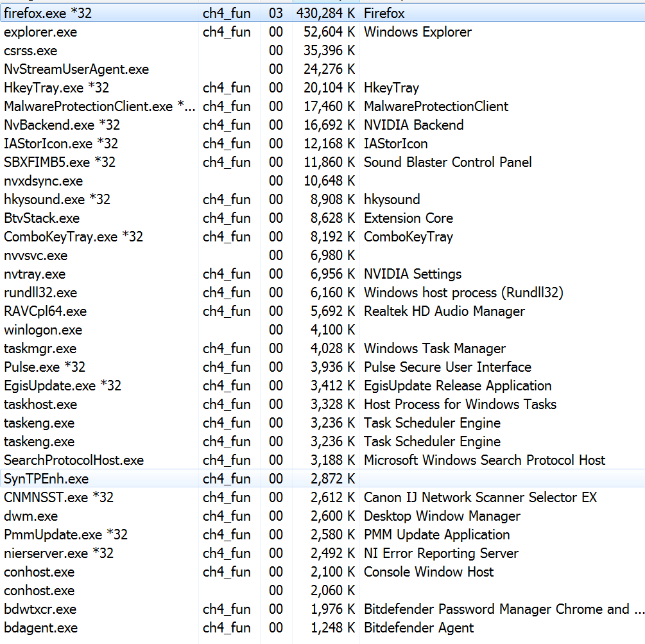Click NvBackend.exe *32 in the list

62,125
